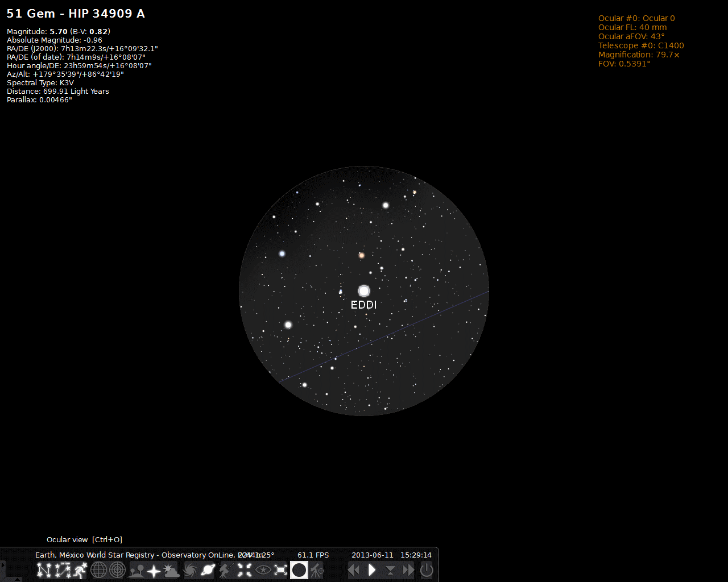
Task: Show the azimuthal grid
Action: (117, 570)
